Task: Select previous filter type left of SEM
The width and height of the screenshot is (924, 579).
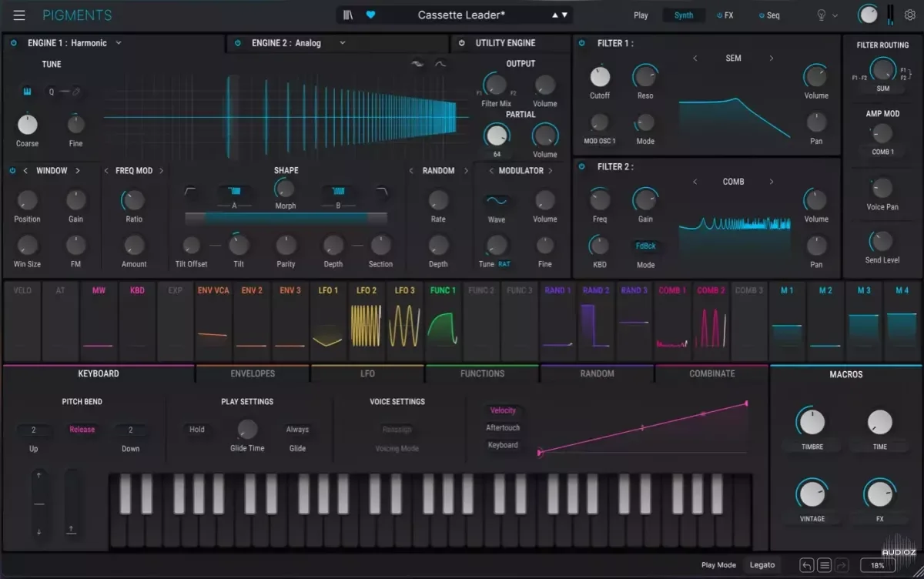Action: click(695, 59)
